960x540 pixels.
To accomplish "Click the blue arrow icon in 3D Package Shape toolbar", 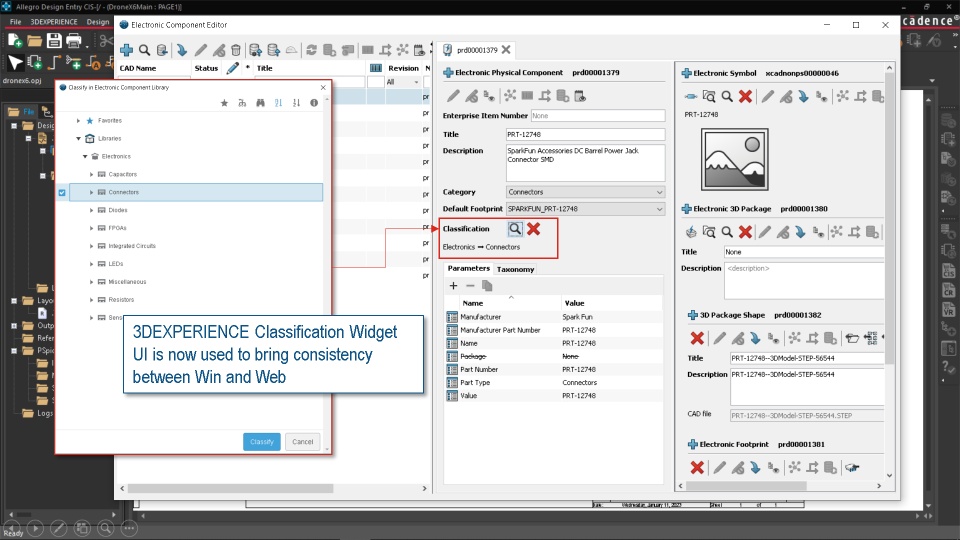I will pyautogui.click(x=755, y=338).
